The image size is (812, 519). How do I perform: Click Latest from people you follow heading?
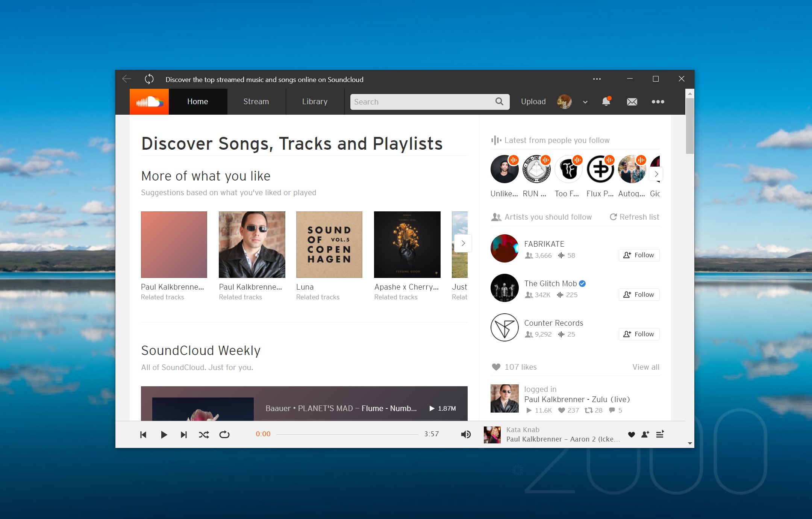[557, 140]
